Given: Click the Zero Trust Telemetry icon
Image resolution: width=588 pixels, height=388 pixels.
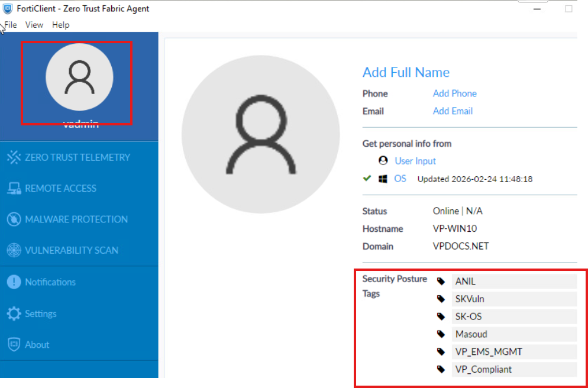Looking at the screenshot, I should coord(14,157).
